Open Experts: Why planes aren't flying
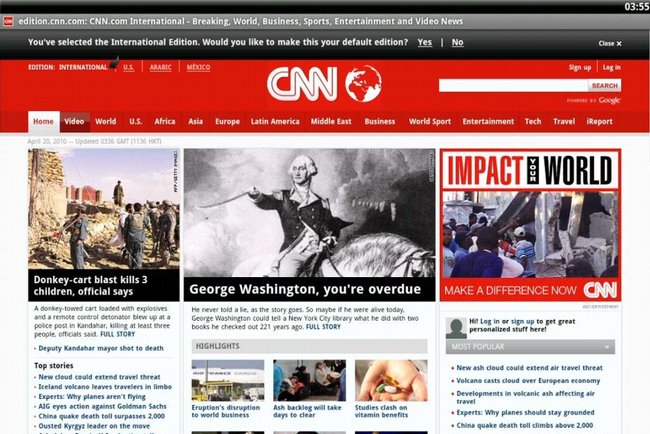Screen dimensions: 650x434 pyautogui.click(x=92, y=397)
